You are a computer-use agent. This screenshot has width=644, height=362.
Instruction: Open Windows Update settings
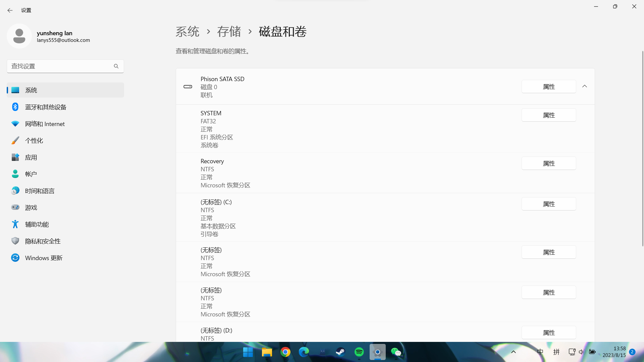tap(44, 258)
